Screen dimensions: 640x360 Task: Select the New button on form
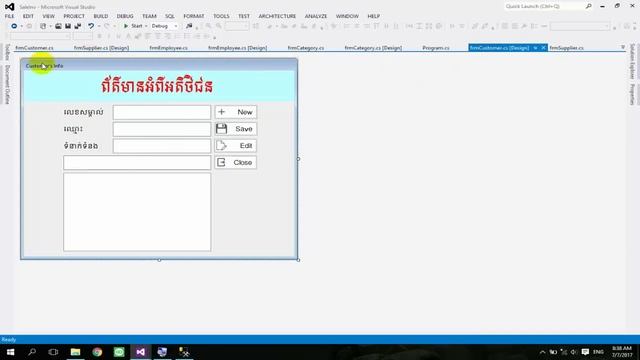coord(236,112)
